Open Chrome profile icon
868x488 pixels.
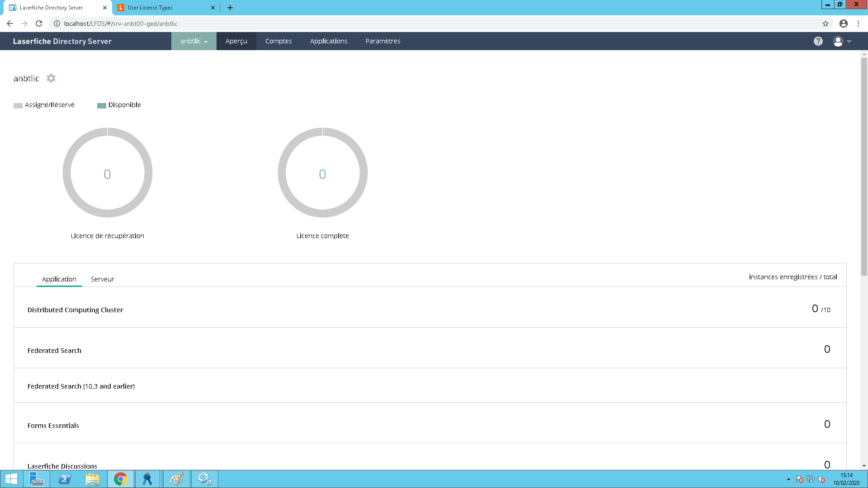(x=843, y=23)
